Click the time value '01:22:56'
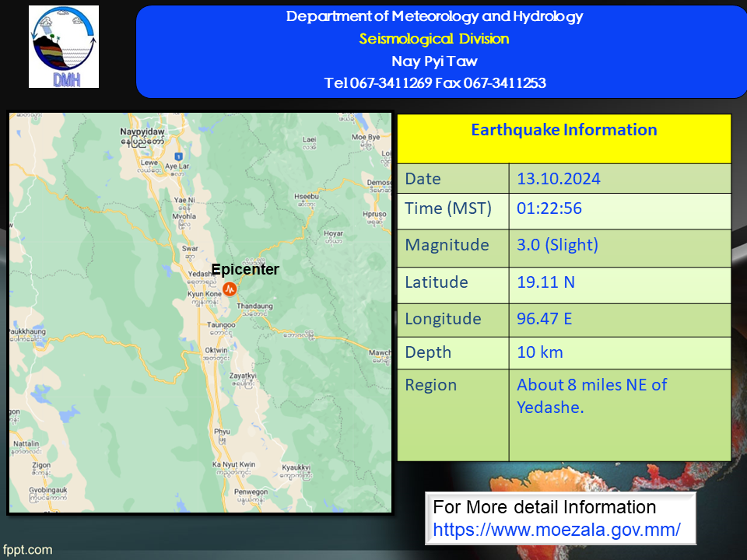The height and width of the screenshot is (560, 747). click(x=549, y=208)
